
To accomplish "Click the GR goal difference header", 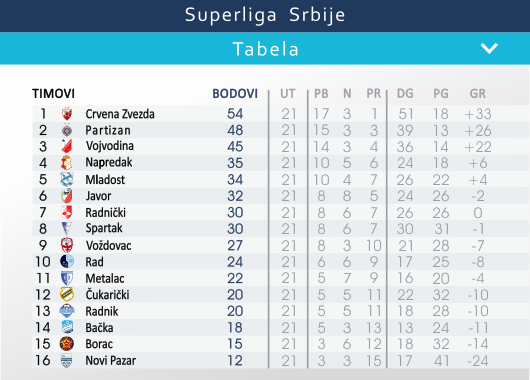I will pyautogui.click(x=478, y=94).
